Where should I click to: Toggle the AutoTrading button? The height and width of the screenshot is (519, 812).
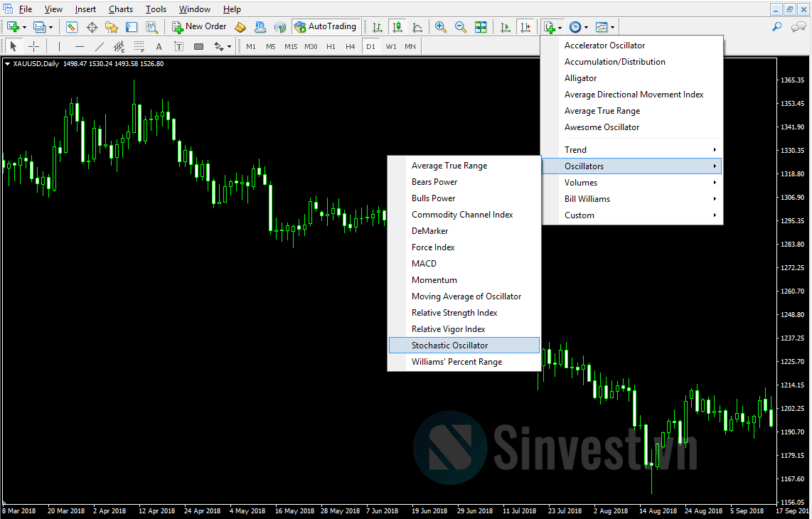tap(325, 26)
